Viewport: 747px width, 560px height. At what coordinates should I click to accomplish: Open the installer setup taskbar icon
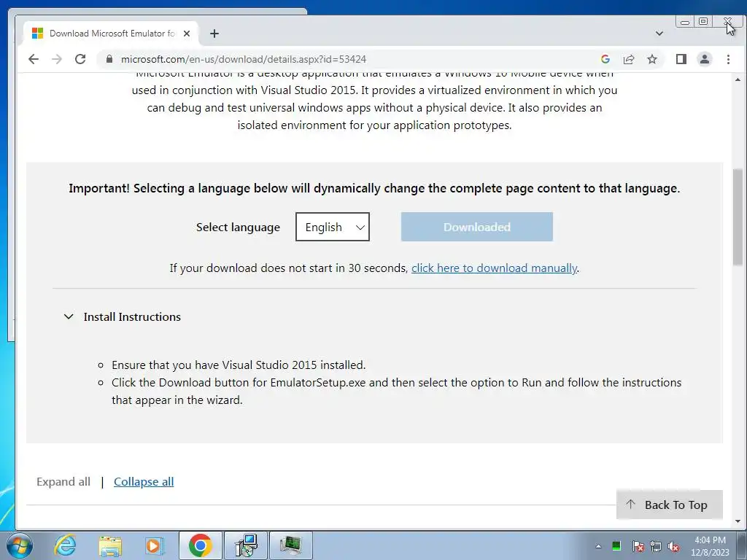coord(247,545)
